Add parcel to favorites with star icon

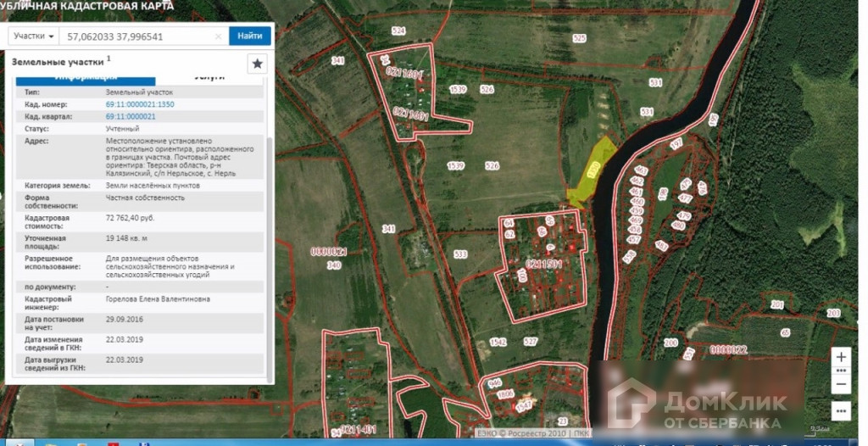point(258,64)
